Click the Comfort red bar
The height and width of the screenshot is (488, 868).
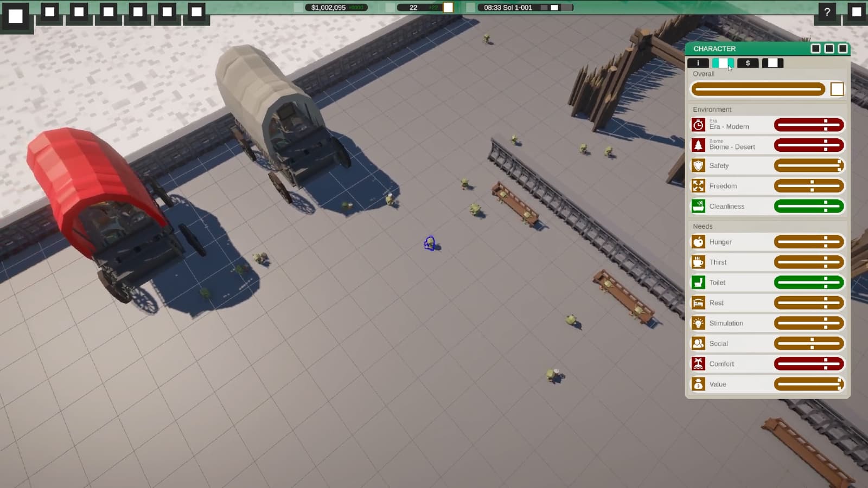click(x=809, y=364)
